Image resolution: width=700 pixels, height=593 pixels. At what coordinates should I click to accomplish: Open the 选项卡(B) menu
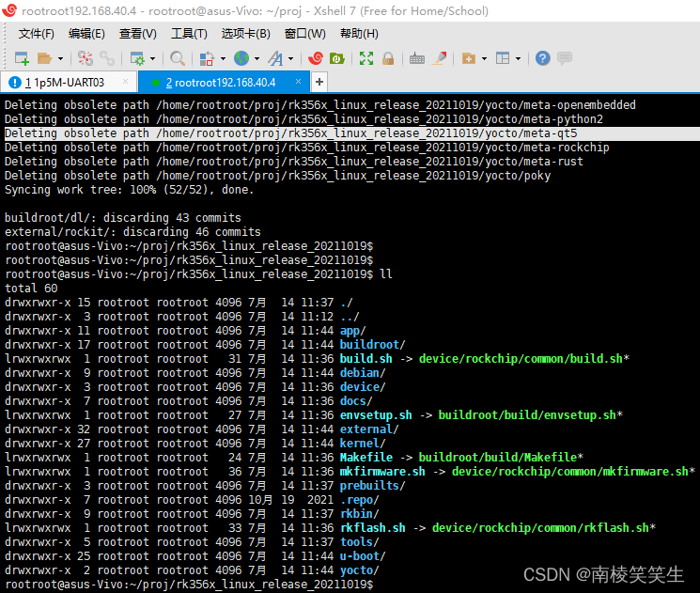(246, 34)
